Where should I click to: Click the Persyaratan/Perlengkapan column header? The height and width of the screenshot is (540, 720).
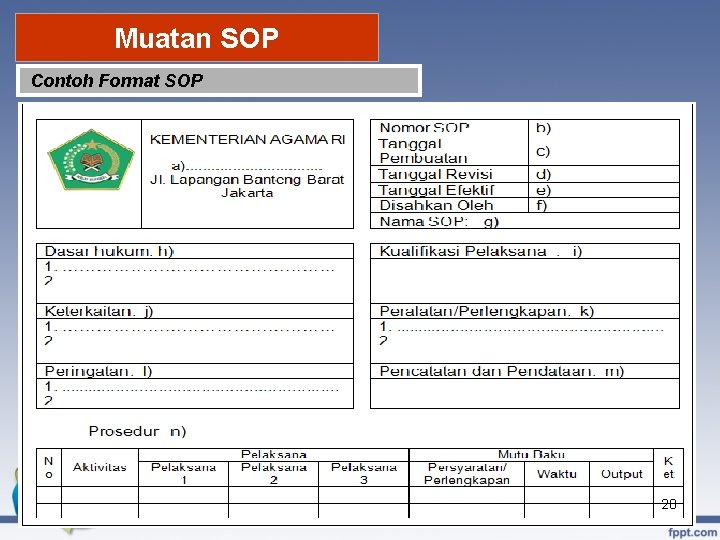(x=467, y=473)
